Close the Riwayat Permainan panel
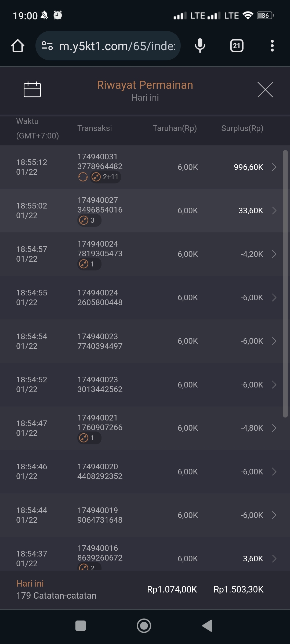This screenshot has height=644, width=290. pyautogui.click(x=265, y=90)
